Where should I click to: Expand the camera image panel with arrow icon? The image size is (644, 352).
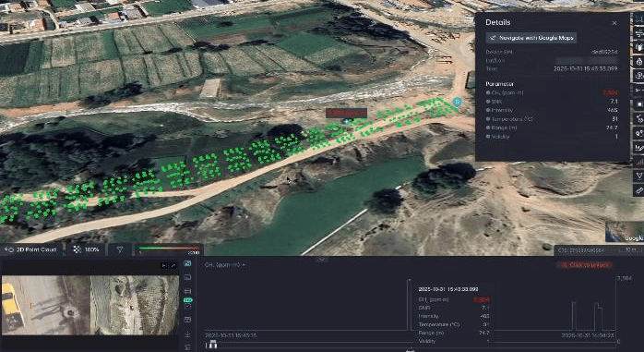click(173, 266)
